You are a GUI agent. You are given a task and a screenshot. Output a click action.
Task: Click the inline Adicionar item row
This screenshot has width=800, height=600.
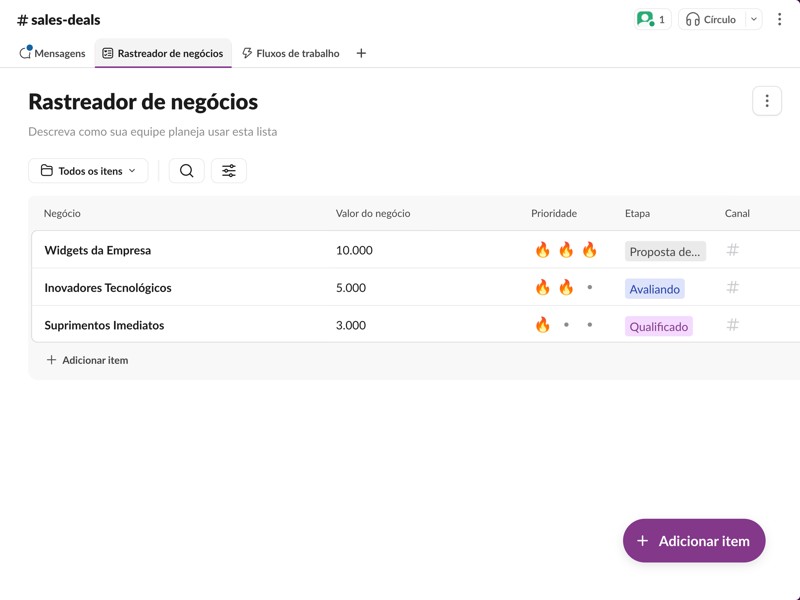coord(87,360)
